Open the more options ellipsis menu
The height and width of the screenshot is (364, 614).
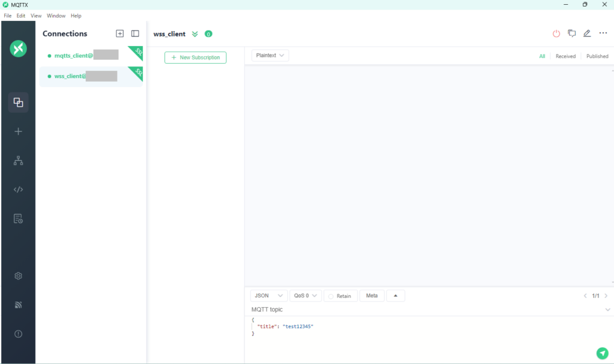[x=603, y=34]
